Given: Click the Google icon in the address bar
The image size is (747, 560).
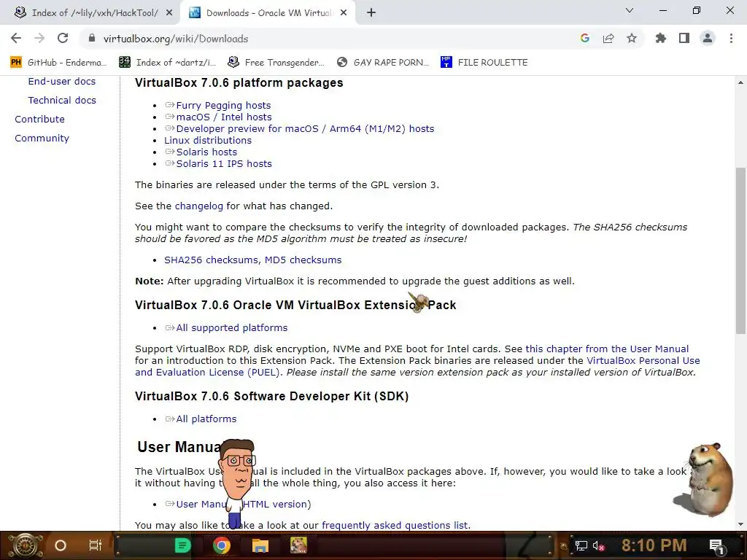Looking at the screenshot, I should click(585, 38).
